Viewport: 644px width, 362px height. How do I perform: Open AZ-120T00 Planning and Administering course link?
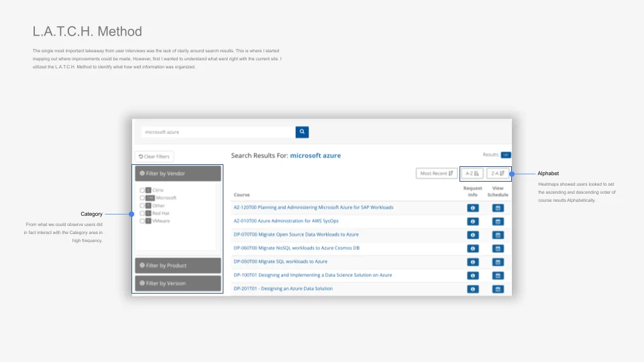pyautogui.click(x=313, y=207)
